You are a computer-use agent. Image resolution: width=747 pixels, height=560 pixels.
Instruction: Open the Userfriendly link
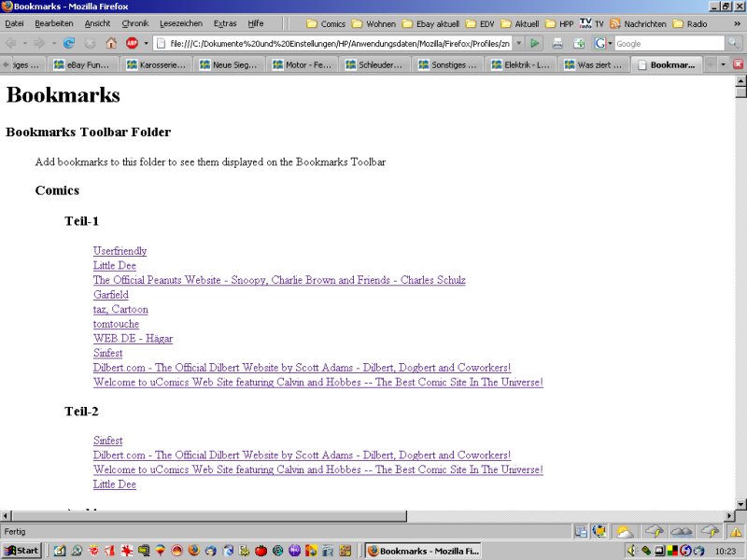pos(120,251)
